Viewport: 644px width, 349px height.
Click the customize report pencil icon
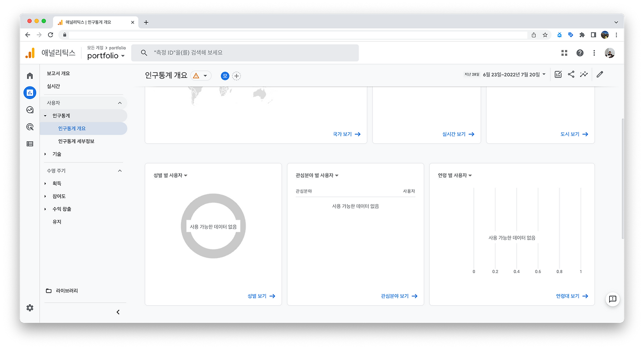tap(600, 74)
